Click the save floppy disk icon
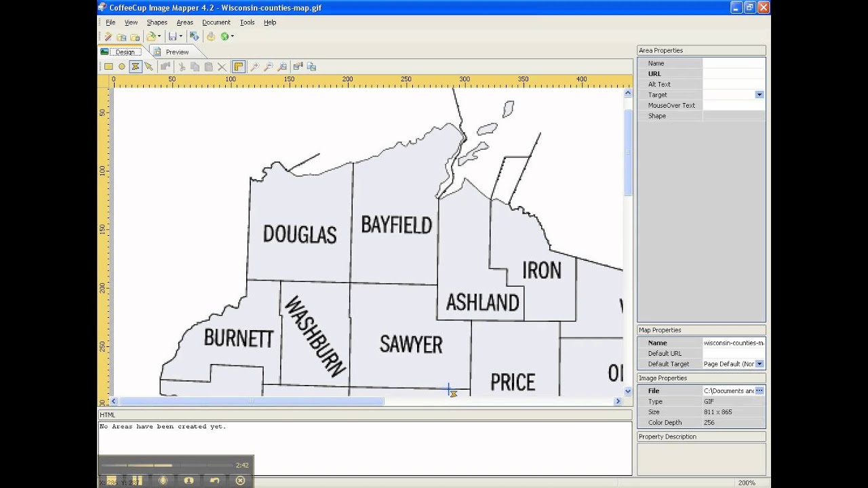This screenshot has width=868, height=488. point(172,37)
